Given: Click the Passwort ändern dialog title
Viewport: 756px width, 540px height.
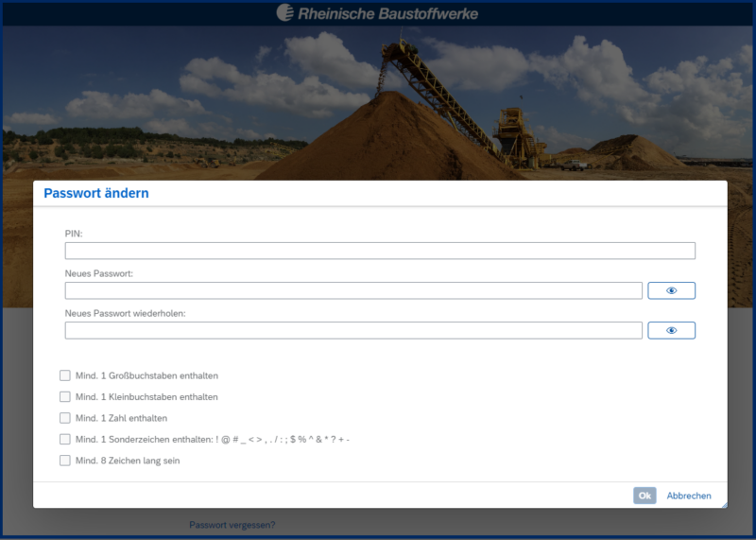Looking at the screenshot, I should pyautogui.click(x=96, y=193).
